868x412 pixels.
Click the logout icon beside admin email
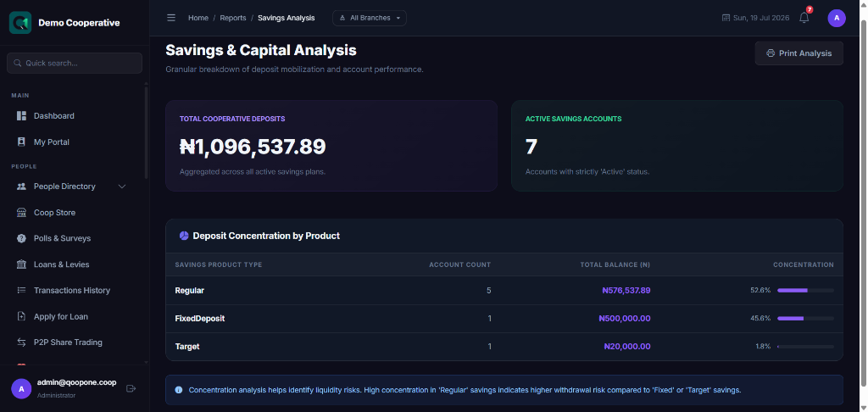[131, 389]
